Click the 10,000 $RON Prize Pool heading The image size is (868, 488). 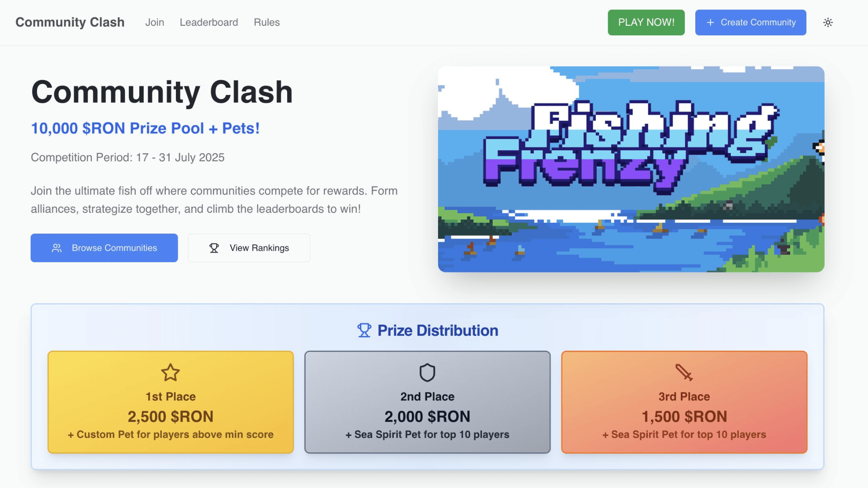tap(145, 128)
